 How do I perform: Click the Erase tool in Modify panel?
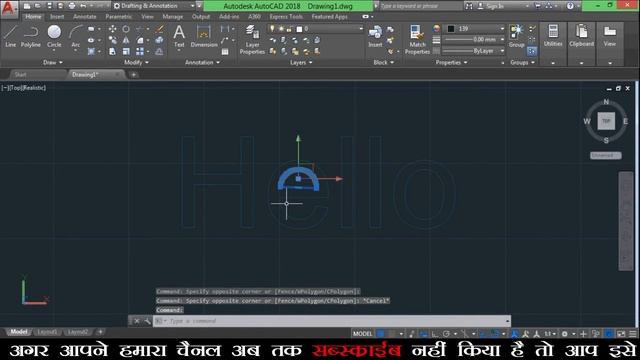(160, 29)
